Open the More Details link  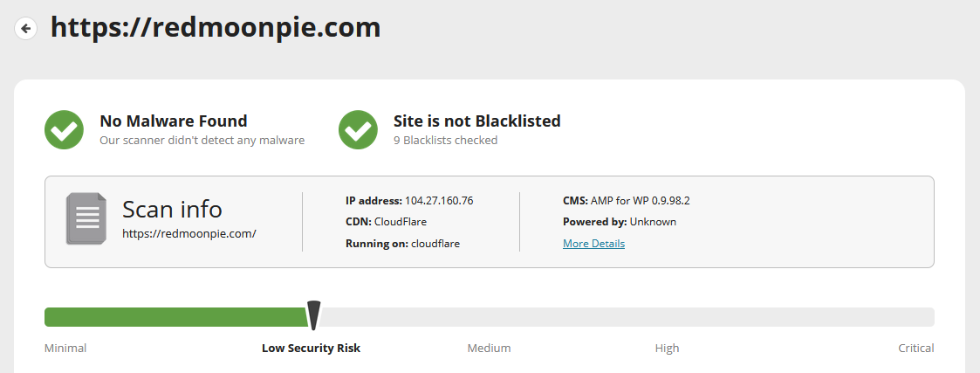pos(593,244)
